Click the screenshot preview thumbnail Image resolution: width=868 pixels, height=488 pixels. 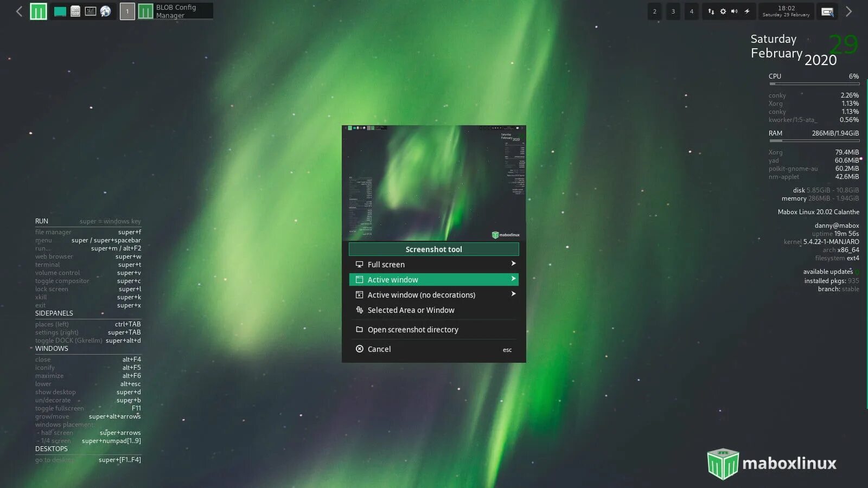coord(434,183)
